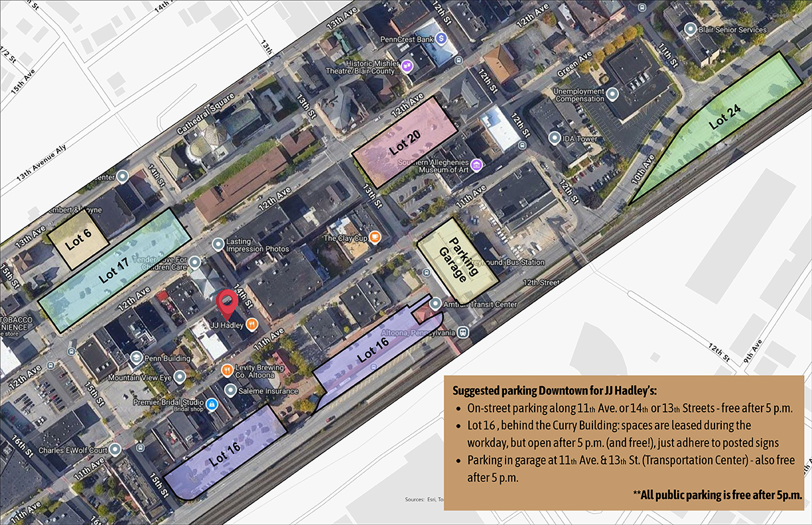Click the IDA Tower circular marker
The width and height of the screenshot is (812, 525).
pos(555,137)
